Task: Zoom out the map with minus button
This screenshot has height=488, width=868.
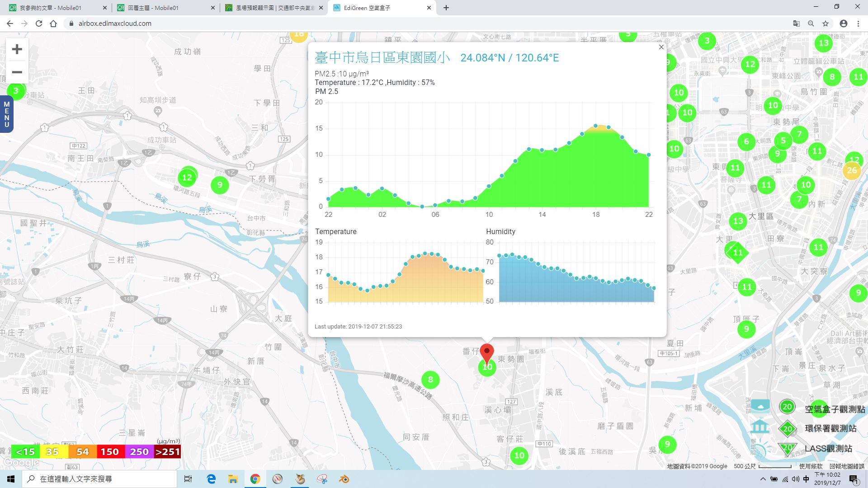Action: pyautogui.click(x=17, y=72)
